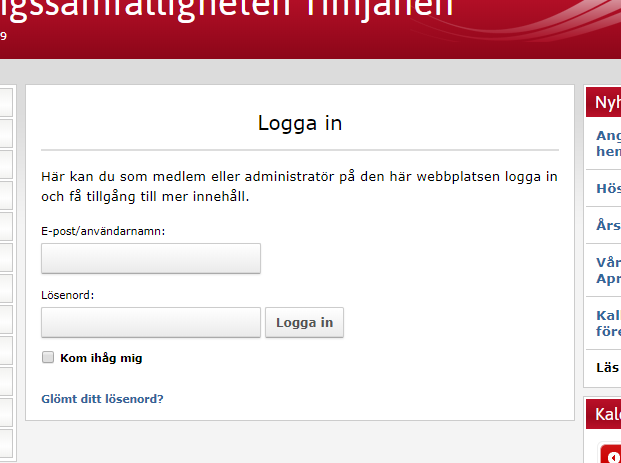Open the news item starting with "Vår"
This screenshot has width=621, height=463.
pos(608,271)
